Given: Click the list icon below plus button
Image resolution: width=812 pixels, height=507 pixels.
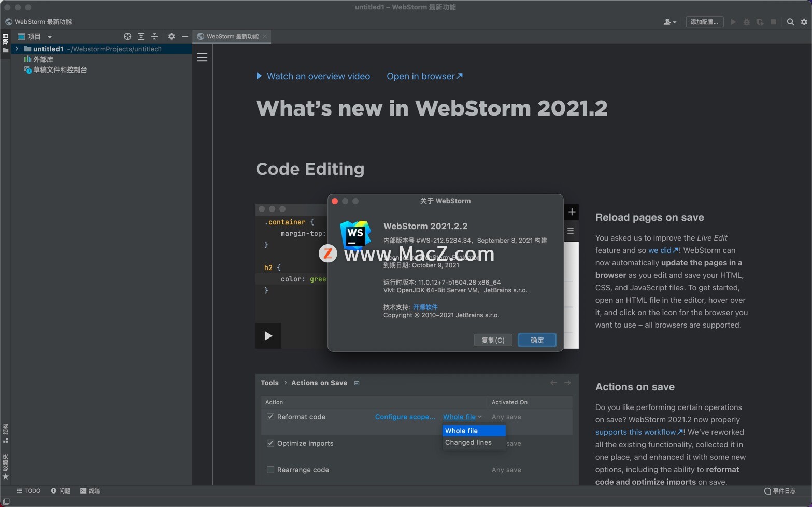Looking at the screenshot, I should click(x=571, y=231).
